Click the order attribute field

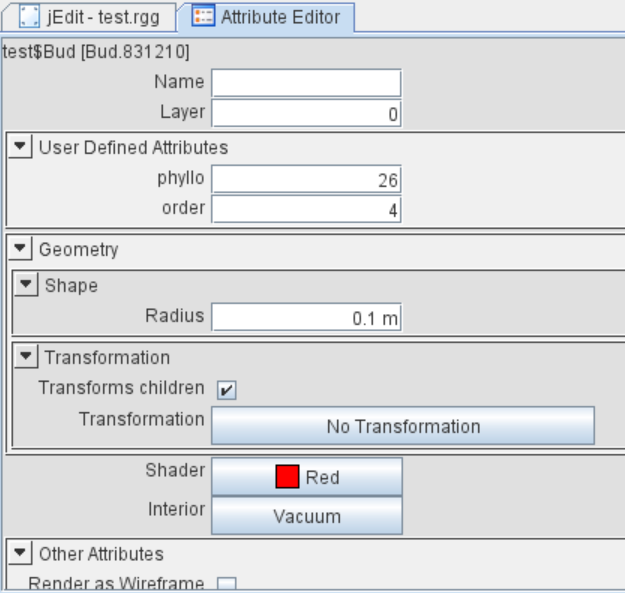[306, 210]
